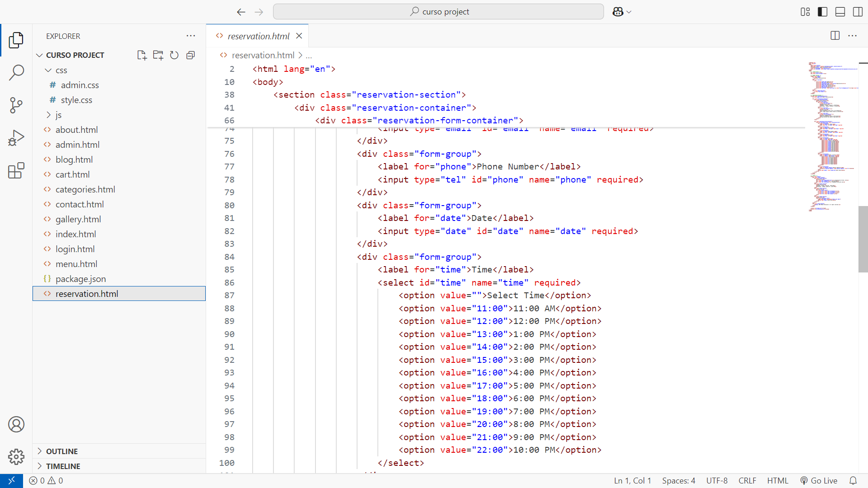The height and width of the screenshot is (488, 868).
Task: Change language mode HTML
Action: click(778, 481)
